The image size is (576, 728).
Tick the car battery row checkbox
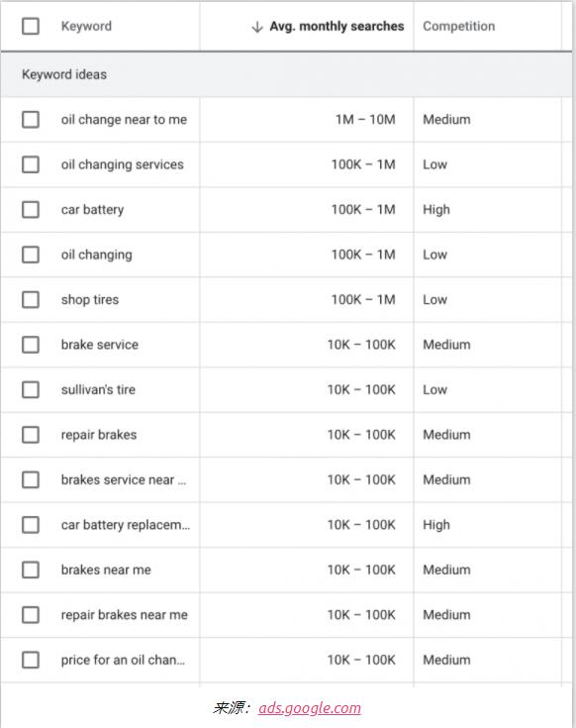(x=31, y=209)
